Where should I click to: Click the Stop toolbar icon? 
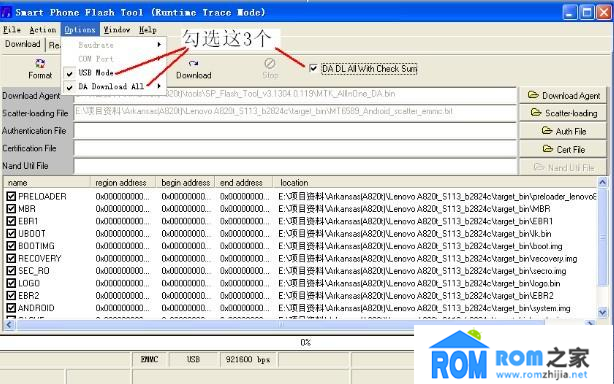click(270, 69)
